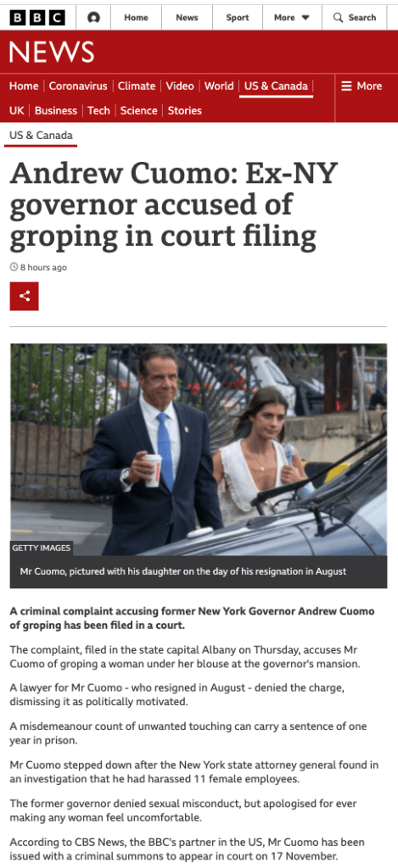Open the Sport section in top bar

click(x=238, y=18)
